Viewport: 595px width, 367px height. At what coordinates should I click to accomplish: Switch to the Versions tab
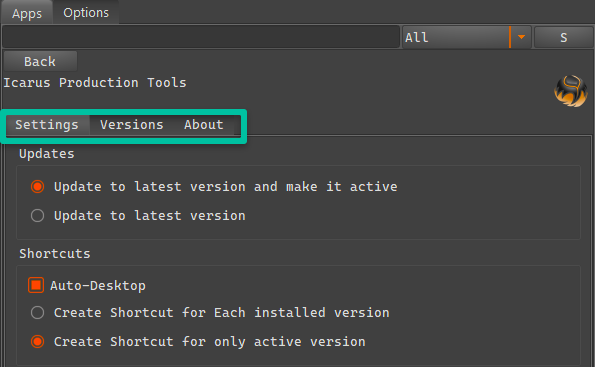tap(132, 125)
